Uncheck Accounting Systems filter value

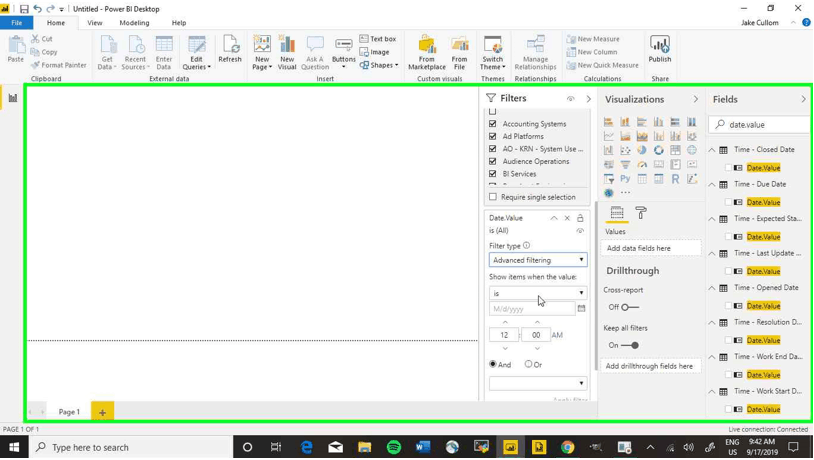pos(493,124)
